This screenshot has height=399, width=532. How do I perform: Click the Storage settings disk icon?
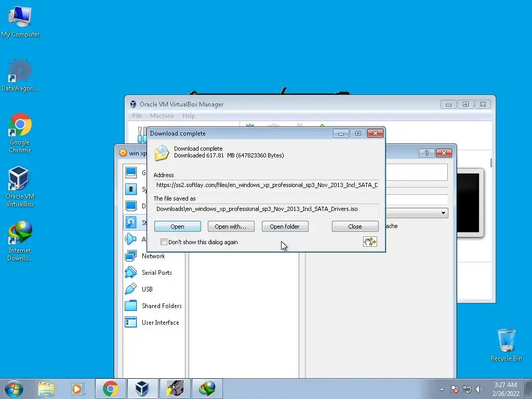coord(131,222)
